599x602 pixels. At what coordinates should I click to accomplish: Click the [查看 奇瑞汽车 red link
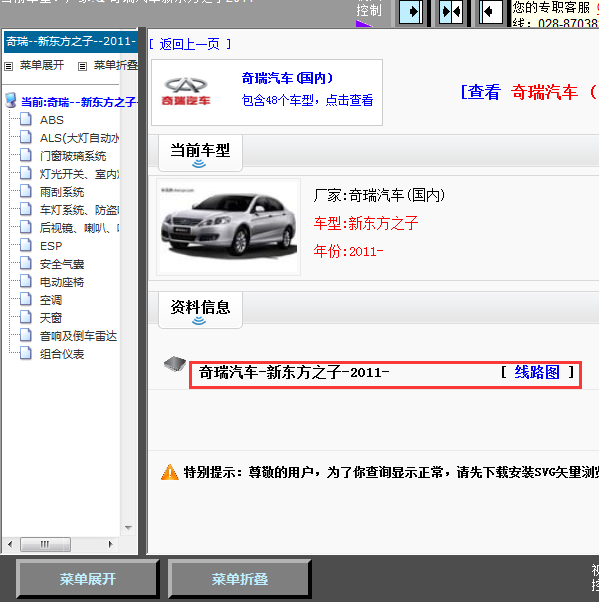click(530, 93)
